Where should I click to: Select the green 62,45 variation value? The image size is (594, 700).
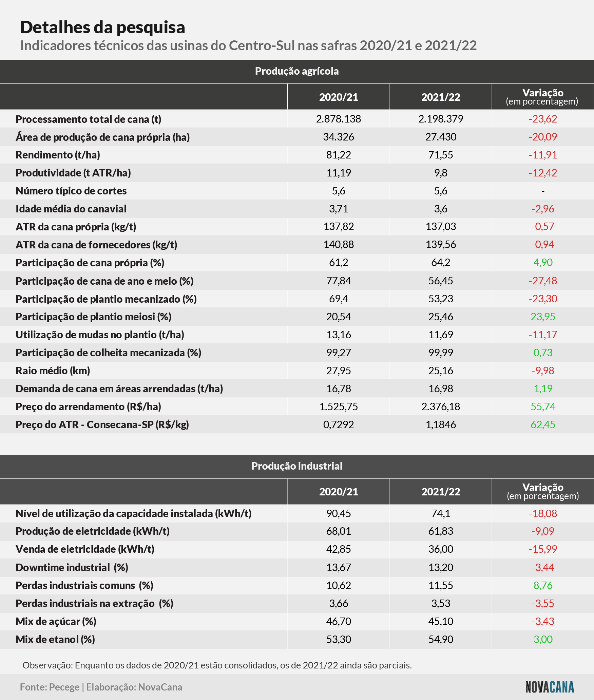pos(543,424)
